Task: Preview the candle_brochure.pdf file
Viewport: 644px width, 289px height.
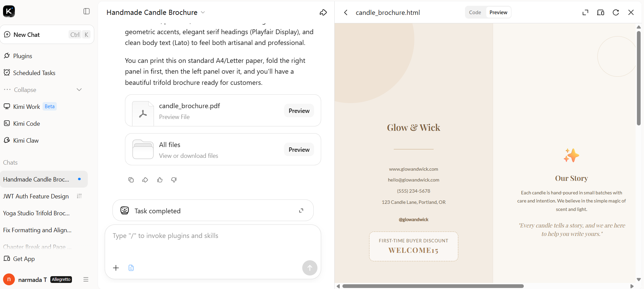Action: pyautogui.click(x=299, y=111)
